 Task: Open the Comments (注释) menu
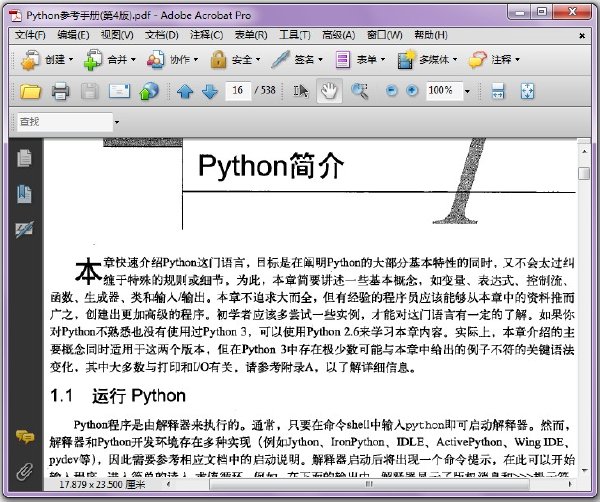pos(207,35)
